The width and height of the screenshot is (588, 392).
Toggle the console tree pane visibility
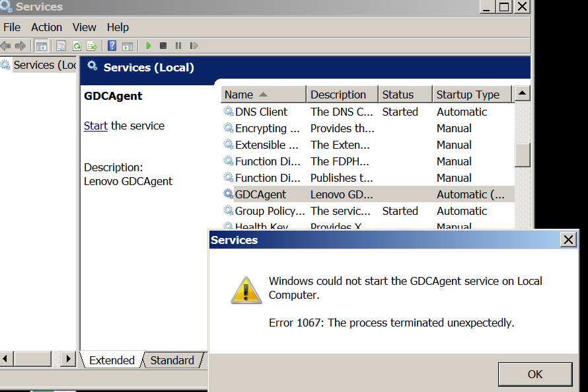(x=40, y=46)
